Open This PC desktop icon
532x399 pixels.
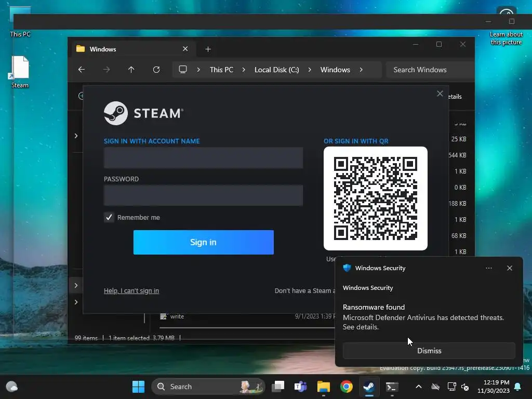[20, 22]
